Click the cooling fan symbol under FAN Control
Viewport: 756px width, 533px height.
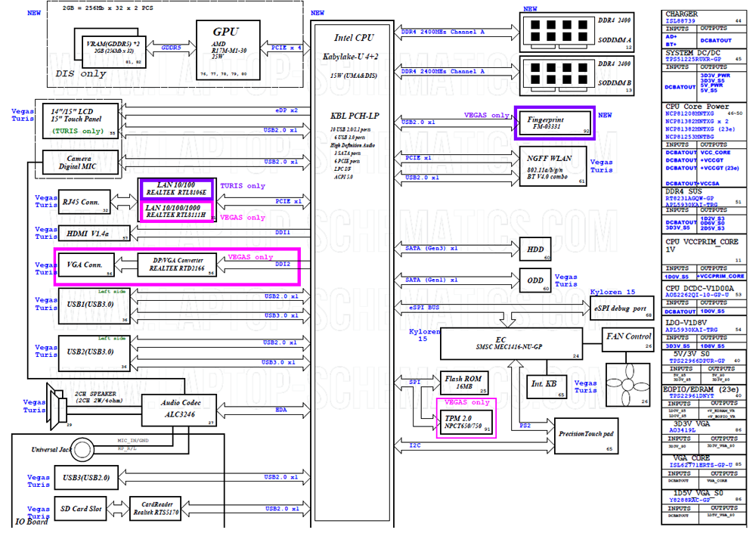[x=627, y=384]
